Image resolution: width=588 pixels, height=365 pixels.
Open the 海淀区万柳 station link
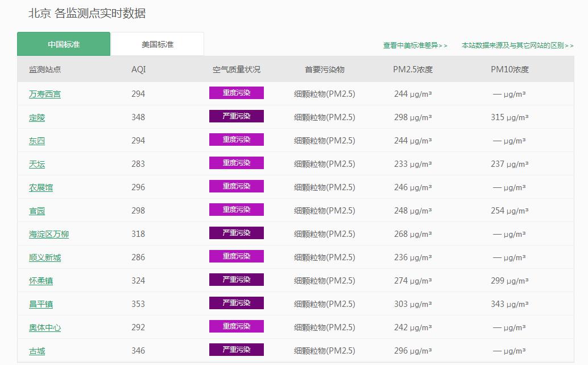(49, 234)
